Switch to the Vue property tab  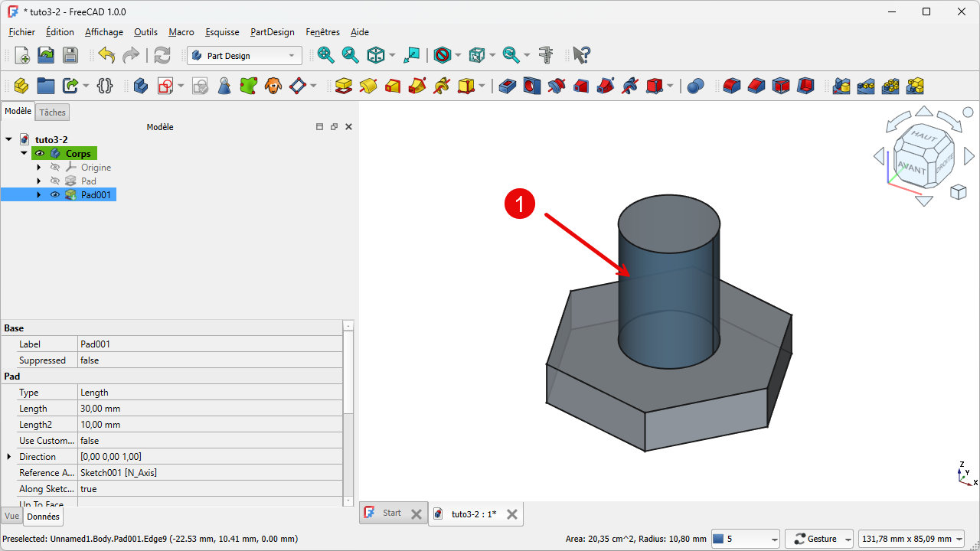pos(11,517)
